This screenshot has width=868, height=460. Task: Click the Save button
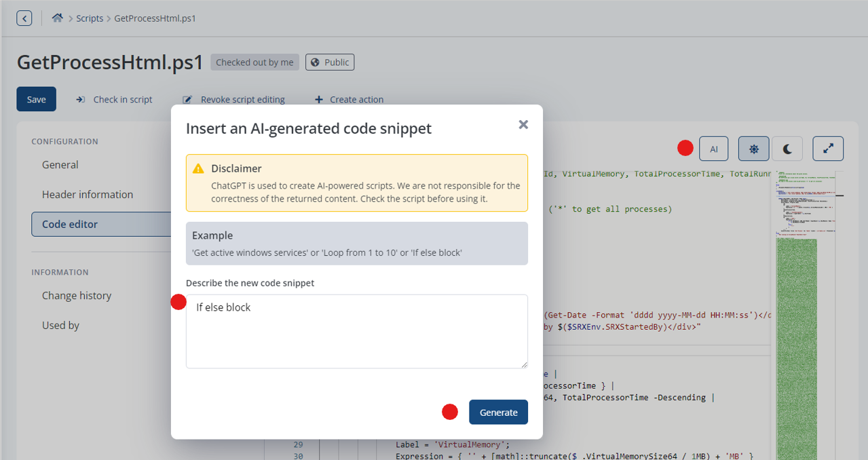[x=37, y=99]
